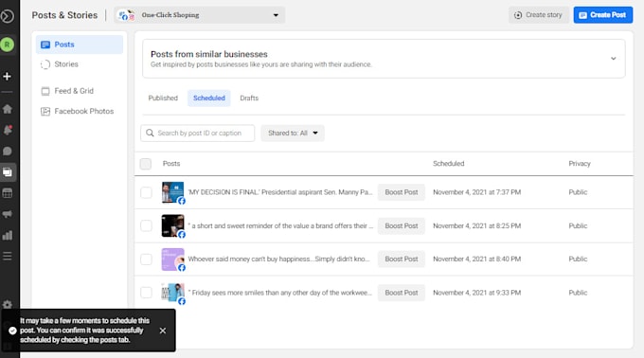Open the 'Friday sees more smiles' post thumbnail
644x358 pixels.
click(x=173, y=293)
